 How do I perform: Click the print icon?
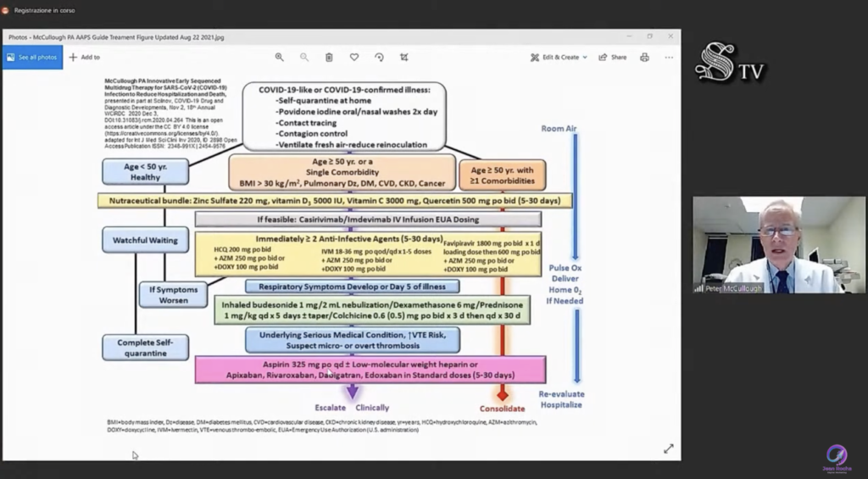click(x=644, y=57)
